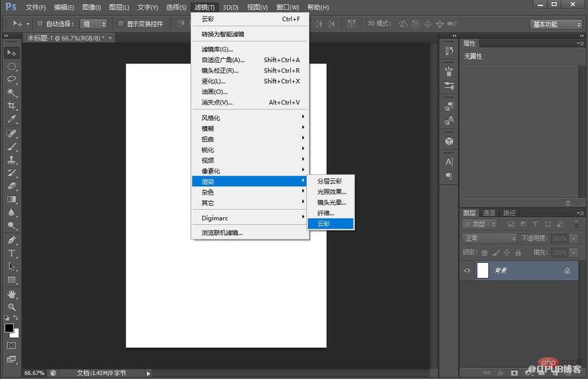Select the Clone Stamp tool
This screenshot has height=379, width=588.
12,159
